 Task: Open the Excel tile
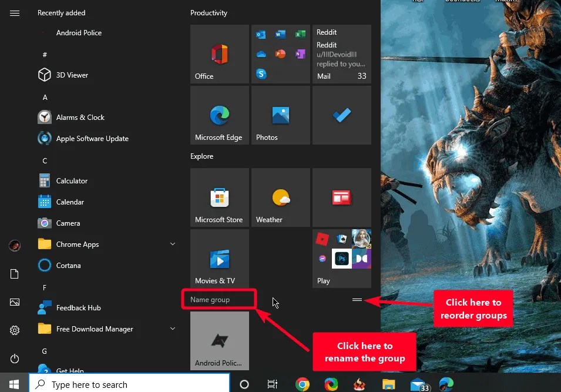tap(300, 34)
